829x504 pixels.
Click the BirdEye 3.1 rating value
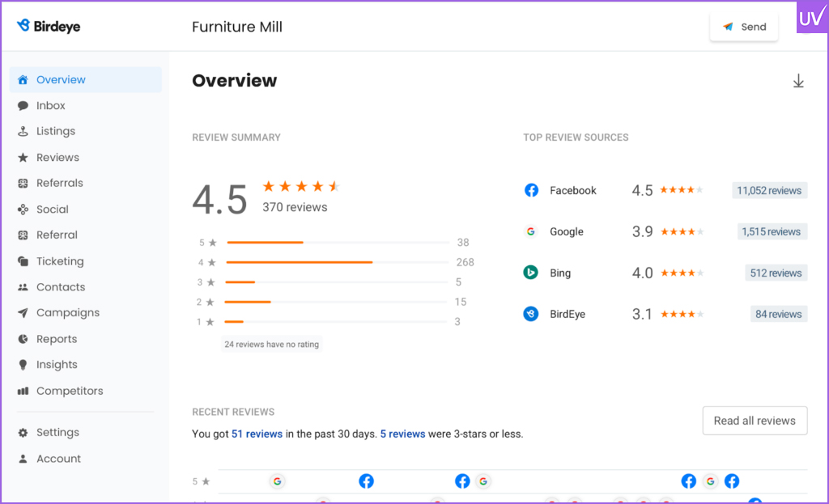(x=642, y=314)
